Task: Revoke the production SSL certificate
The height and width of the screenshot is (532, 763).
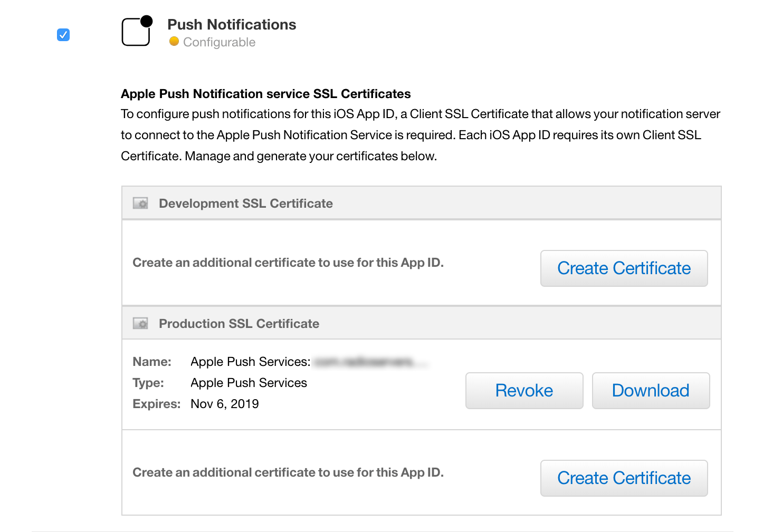Action: 523,391
